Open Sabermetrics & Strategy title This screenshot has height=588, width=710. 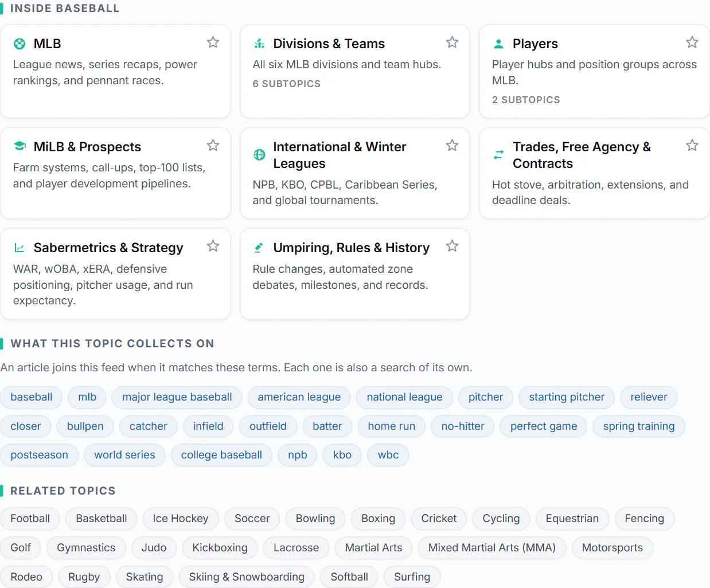coord(108,248)
